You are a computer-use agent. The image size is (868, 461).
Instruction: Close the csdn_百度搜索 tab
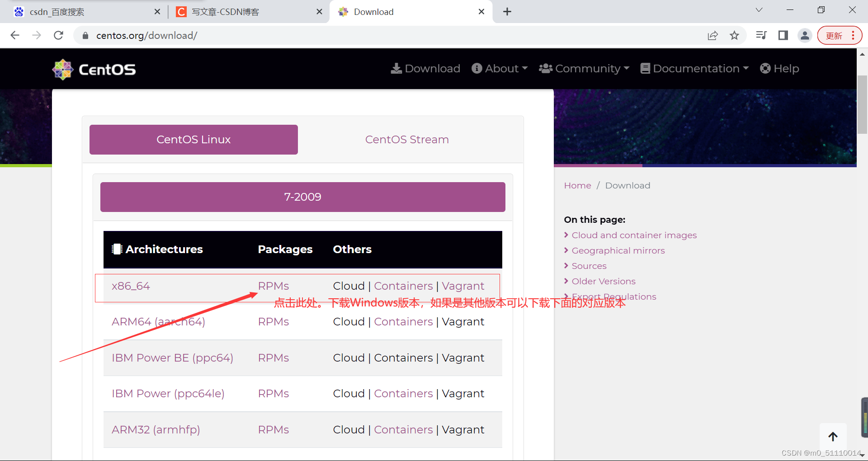click(157, 12)
